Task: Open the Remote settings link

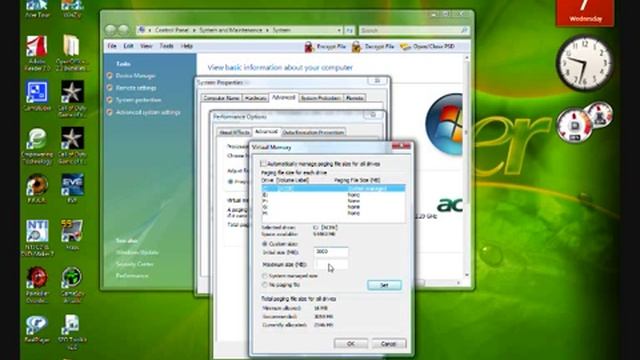Action: 136,88
